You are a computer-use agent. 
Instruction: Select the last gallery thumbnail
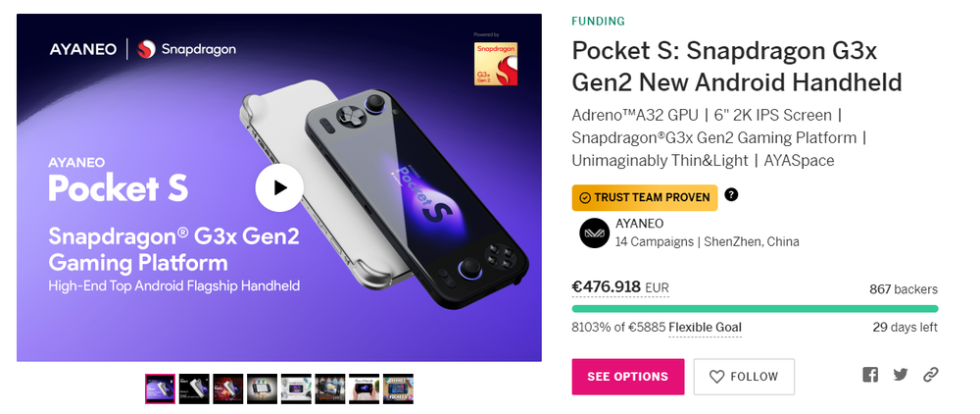coord(398,388)
